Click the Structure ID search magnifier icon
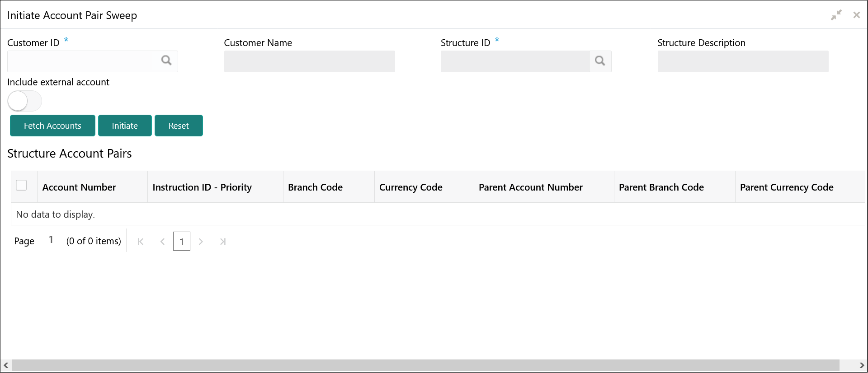 (x=600, y=61)
